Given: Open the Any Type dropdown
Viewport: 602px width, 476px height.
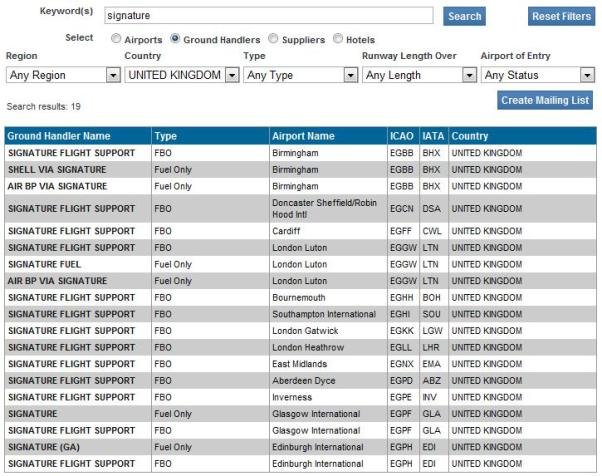Looking at the screenshot, I should (x=300, y=75).
